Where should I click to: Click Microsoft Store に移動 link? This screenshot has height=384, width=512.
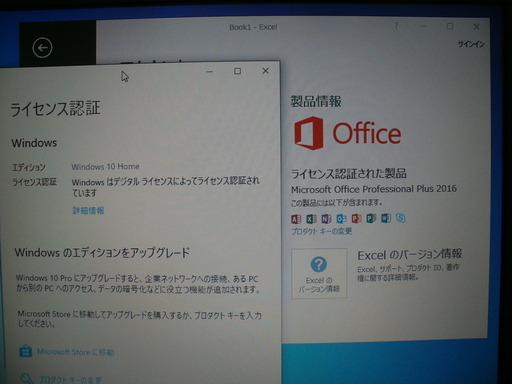tap(76, 352)
